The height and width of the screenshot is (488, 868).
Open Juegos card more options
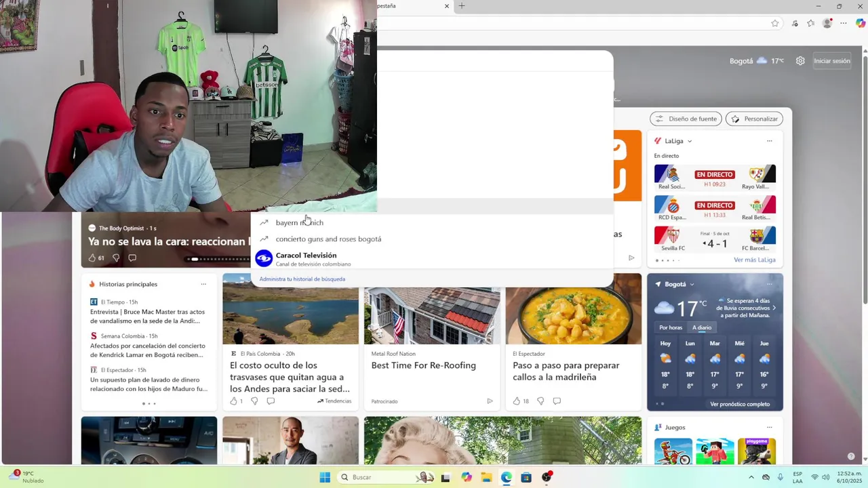770,428
